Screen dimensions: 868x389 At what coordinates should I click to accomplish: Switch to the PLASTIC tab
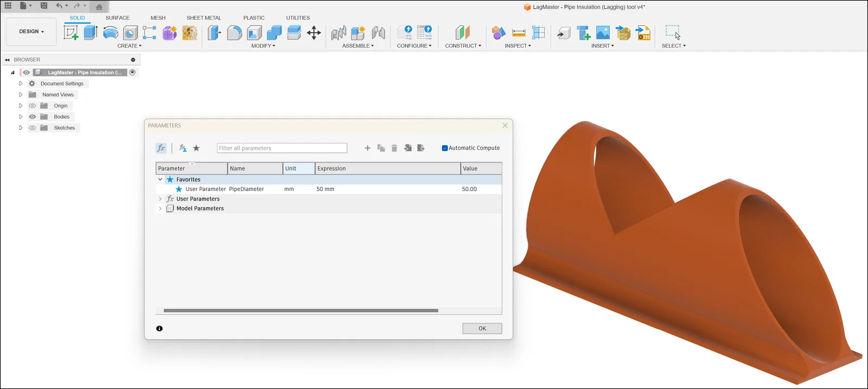[254, 18]
